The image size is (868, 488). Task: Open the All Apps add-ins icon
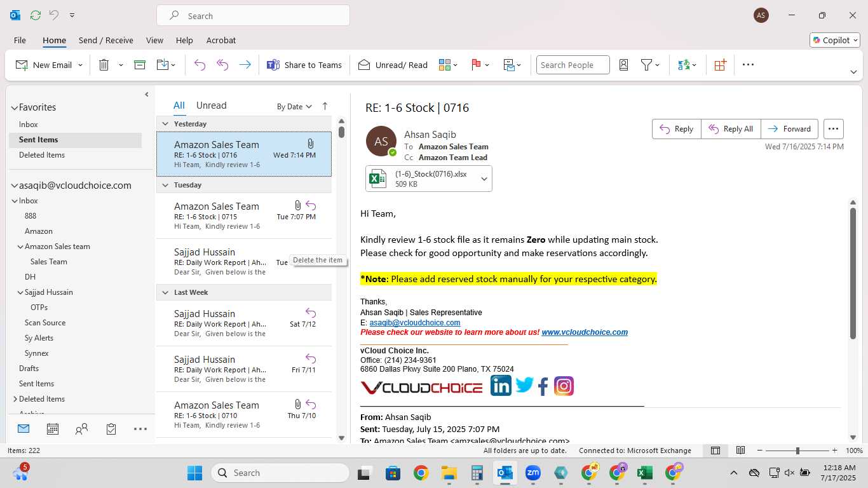[x=720, y=65]
